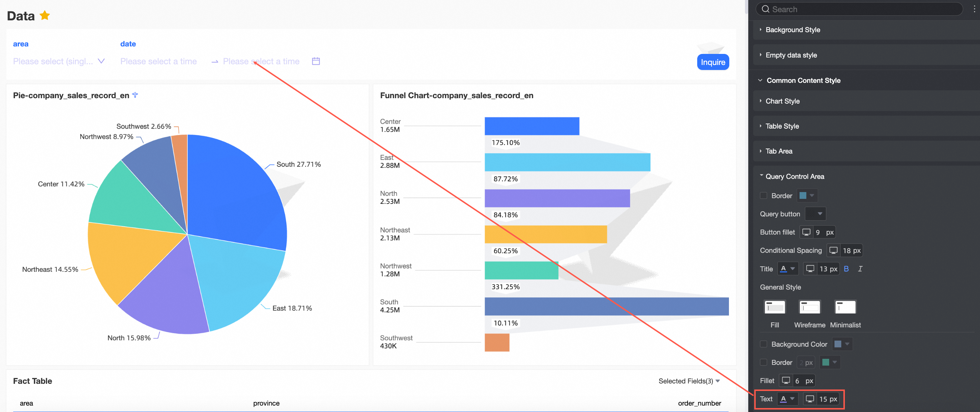
Task: Enable the Query Control Area Border checkbox
Action: click(x=763, y=196)
